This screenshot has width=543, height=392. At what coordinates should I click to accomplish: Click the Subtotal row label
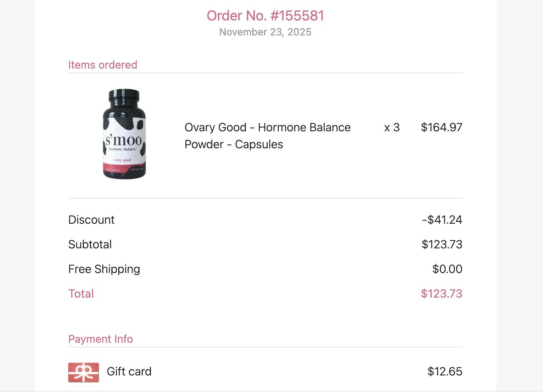click(x=90, y=245)
